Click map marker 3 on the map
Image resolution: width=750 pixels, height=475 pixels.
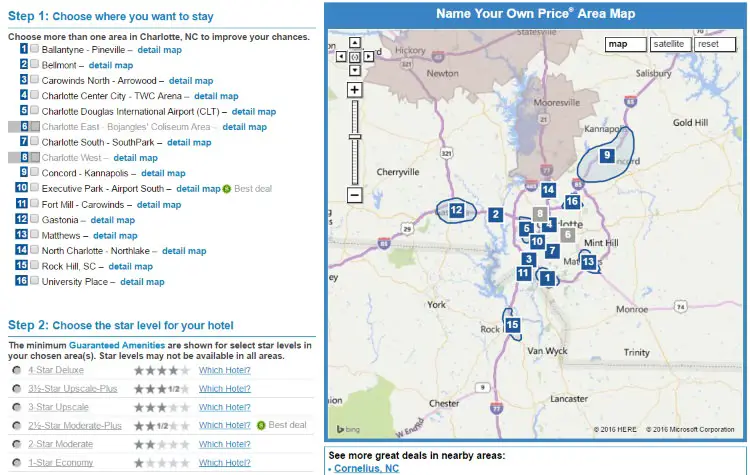tap(529, 259)
